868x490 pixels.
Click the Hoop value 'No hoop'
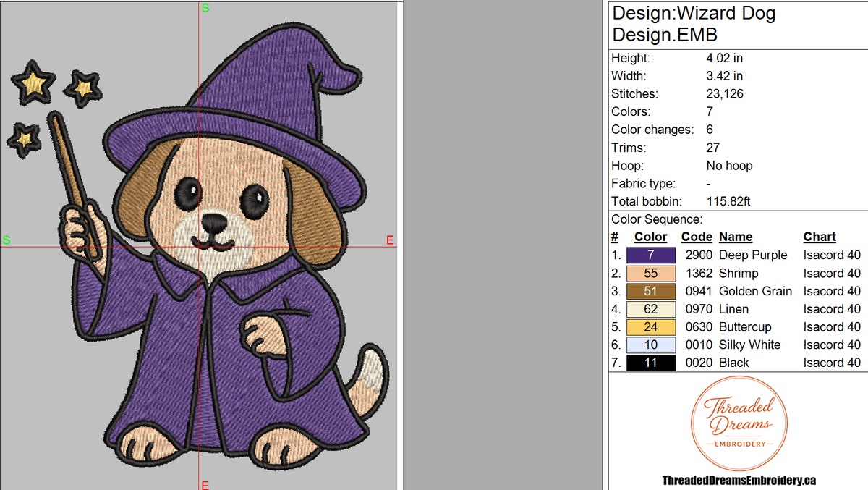729,166
